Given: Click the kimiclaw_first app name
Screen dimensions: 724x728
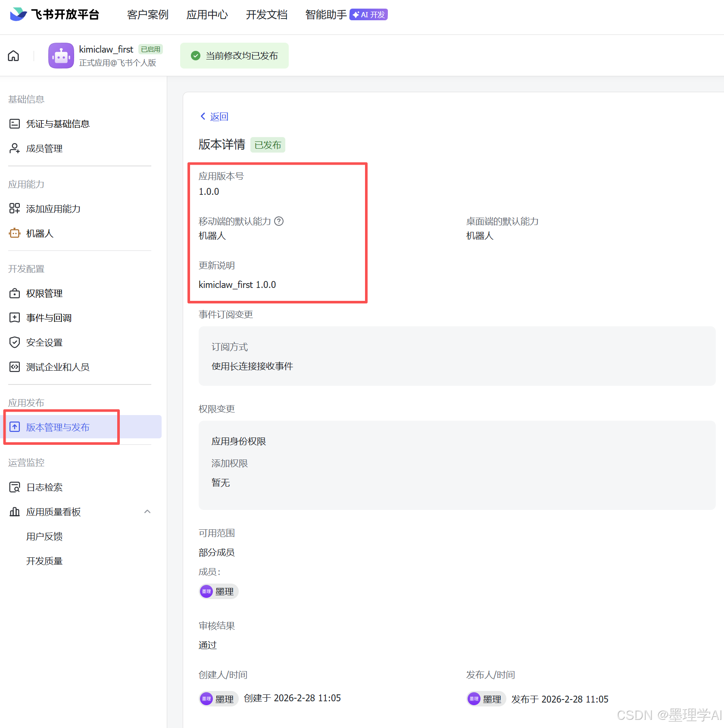Looking at the screenshot, I should pos(106,49).
